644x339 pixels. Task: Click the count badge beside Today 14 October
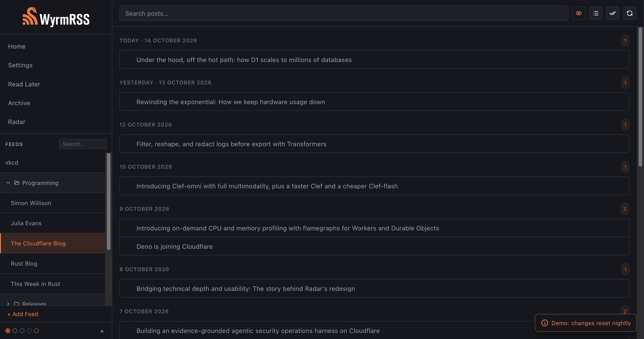625,40
